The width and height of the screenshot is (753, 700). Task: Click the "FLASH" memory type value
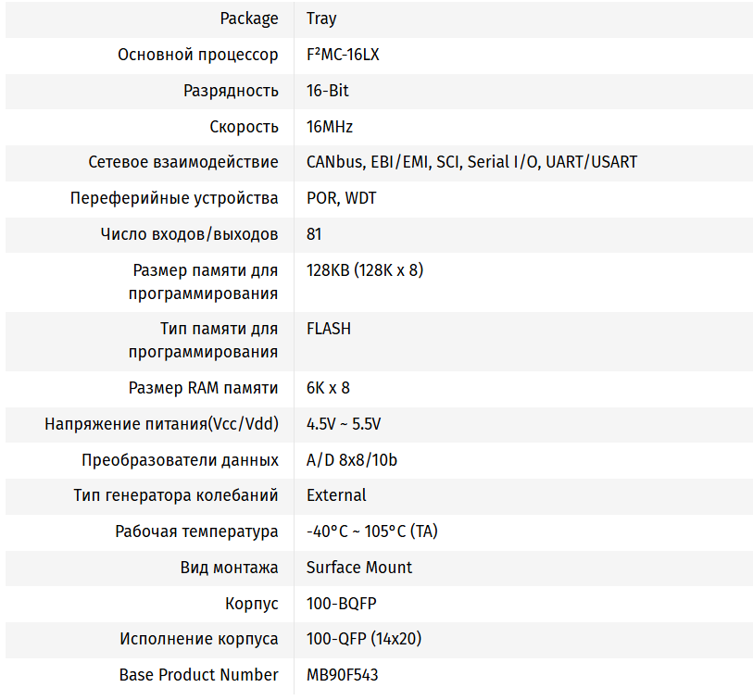click(329, 329)
